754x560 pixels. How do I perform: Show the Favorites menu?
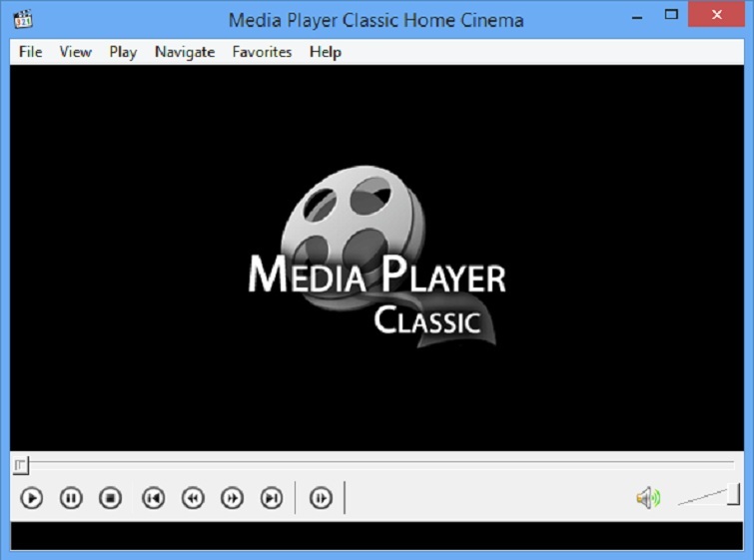point(262,52)
